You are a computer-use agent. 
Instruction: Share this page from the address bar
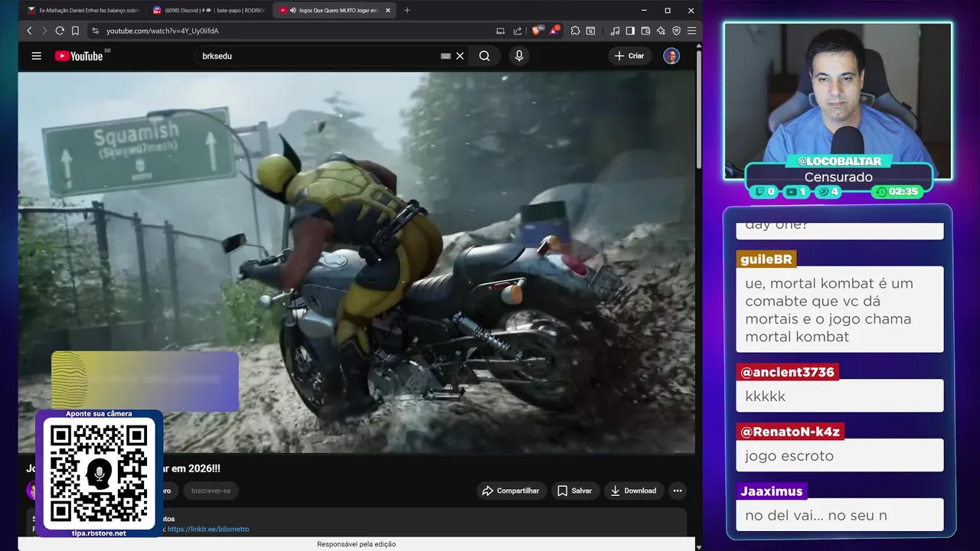[x=518, y=31]
